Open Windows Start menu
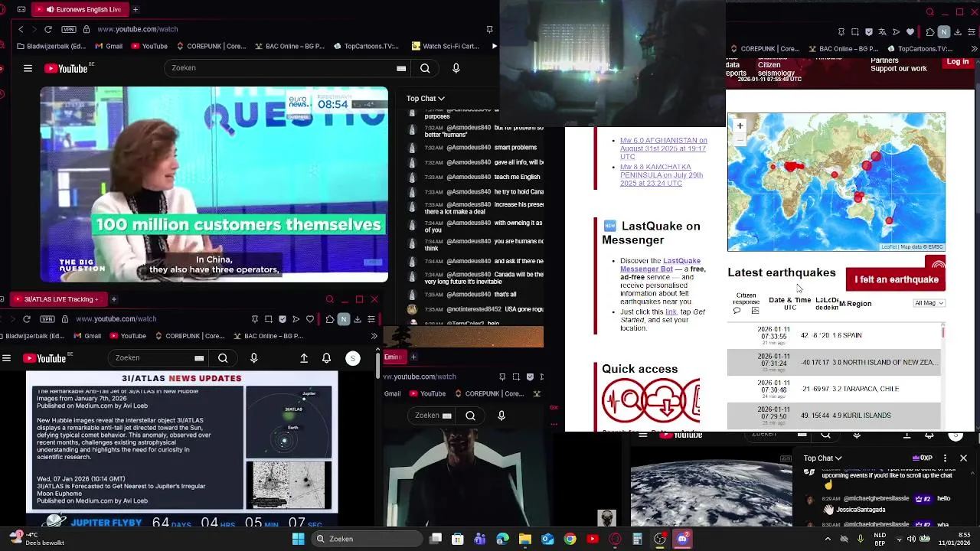This screenshot has width=980, height=551. (298, 540)
